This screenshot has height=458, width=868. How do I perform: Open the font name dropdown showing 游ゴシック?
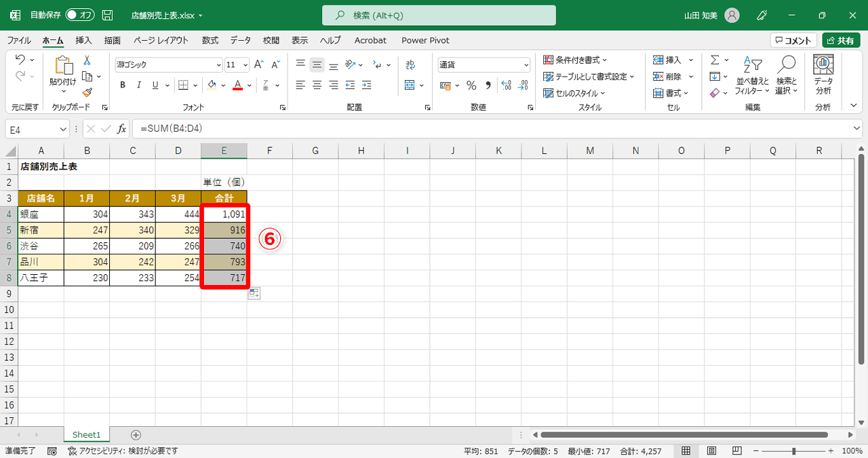point(218,64)
